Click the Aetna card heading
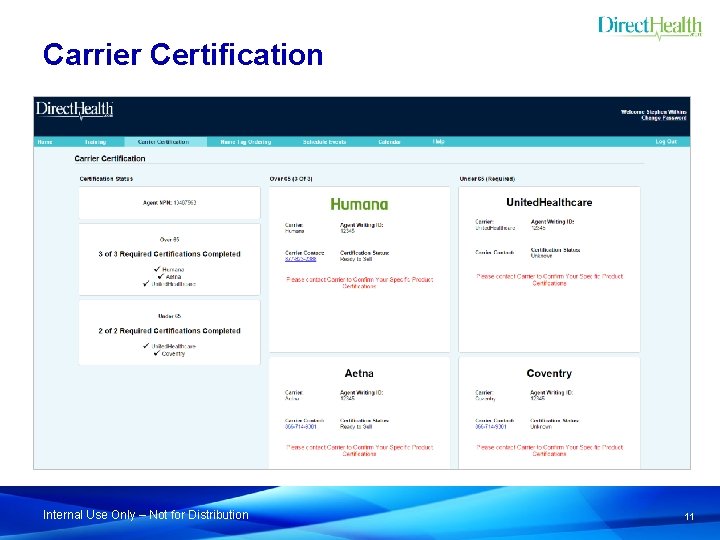The width and height of the screenshot is (720, 540). click(359, 373)
